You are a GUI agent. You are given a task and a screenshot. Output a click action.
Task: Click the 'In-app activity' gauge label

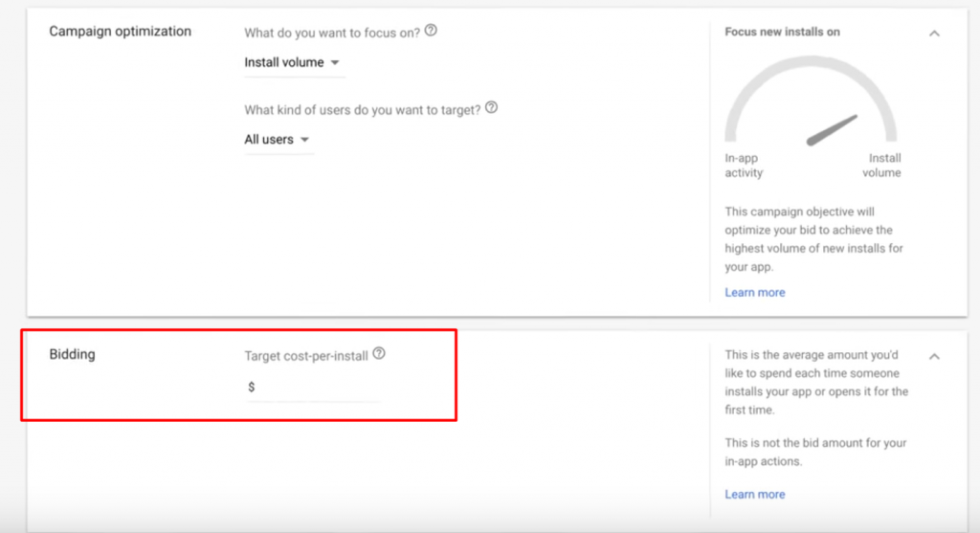point(744,166)
